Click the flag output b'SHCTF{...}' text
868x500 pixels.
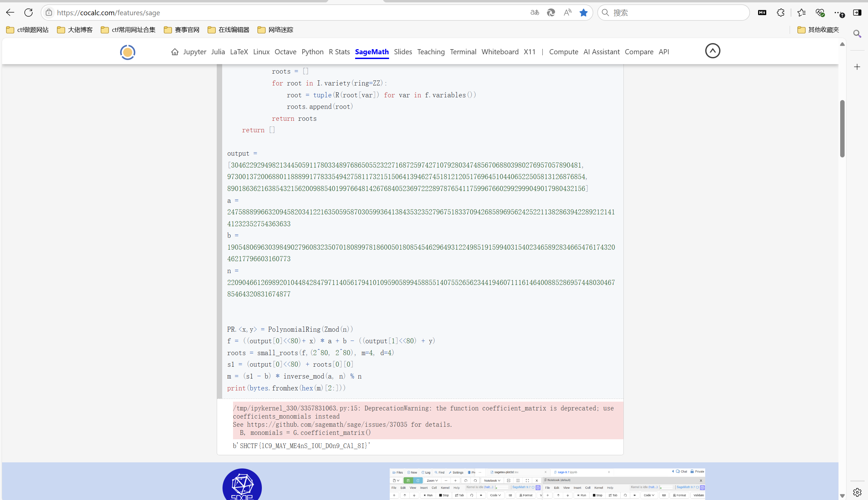[302, 446]
